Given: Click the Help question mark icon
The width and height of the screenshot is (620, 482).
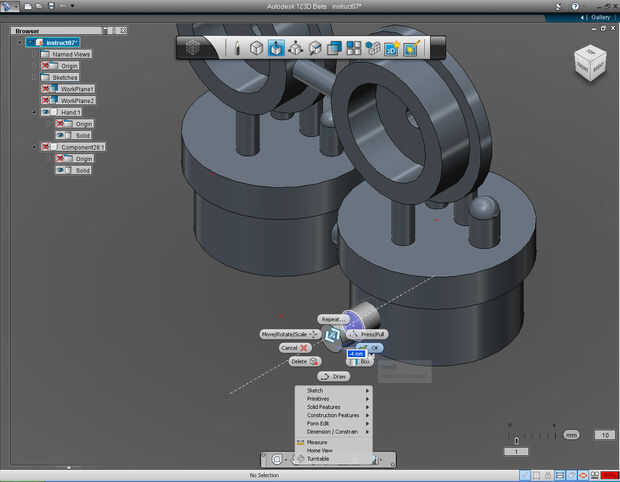Looking at the screenshot, I should click(575, 6).
